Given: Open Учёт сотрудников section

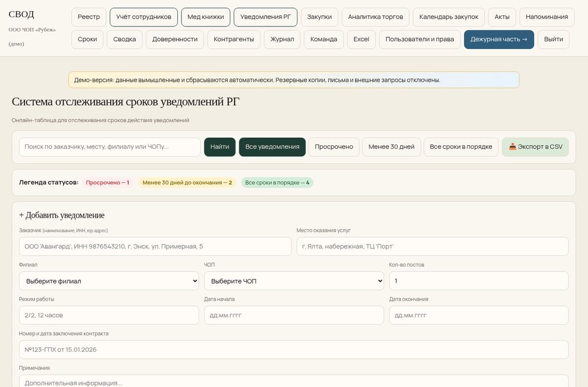Looking at the screenshot, I should (x=144, y=17).
